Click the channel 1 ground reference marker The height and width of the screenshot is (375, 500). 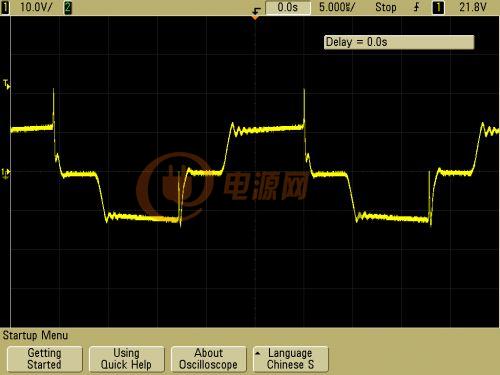[6, 173]
